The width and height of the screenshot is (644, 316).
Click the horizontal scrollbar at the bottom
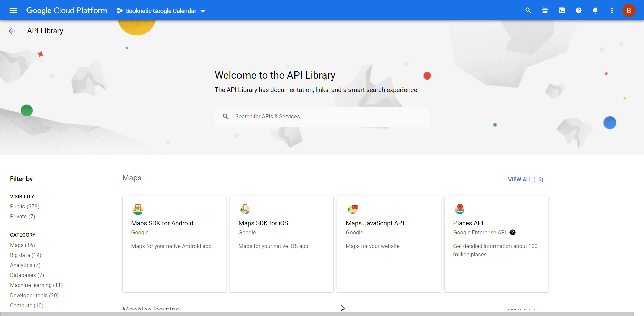pos(322,314)
